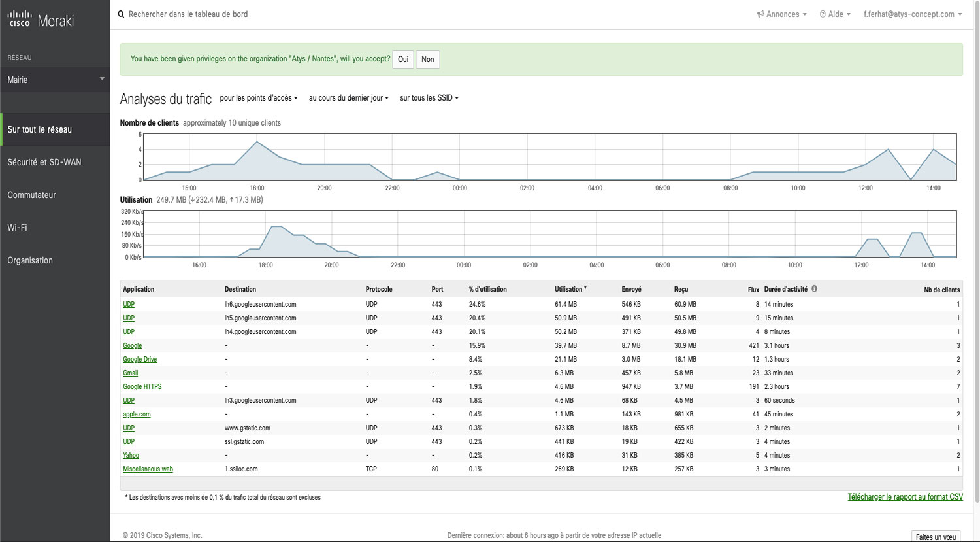Open UDP link for ssl.gstatic.com
This screenshot has width=980, height=542.
click(129, 441)
